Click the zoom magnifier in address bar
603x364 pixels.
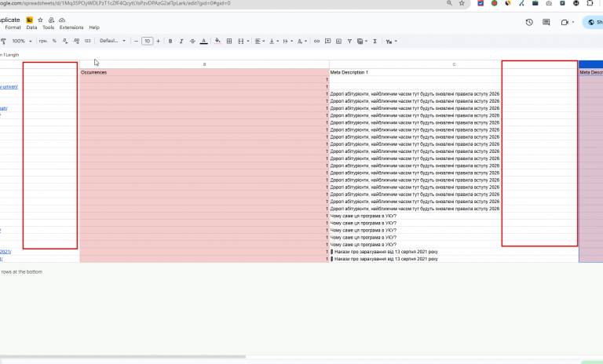pyautogui.click(x=449, y=3)
